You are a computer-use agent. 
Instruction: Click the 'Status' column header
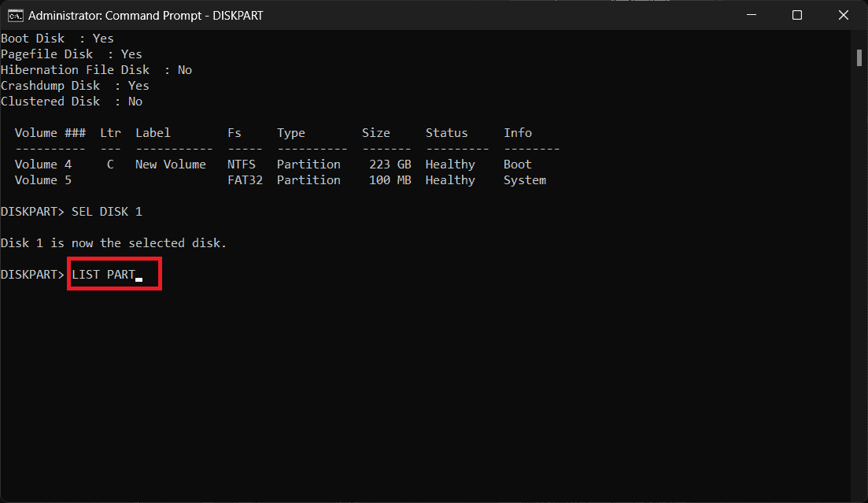[446, 133]
